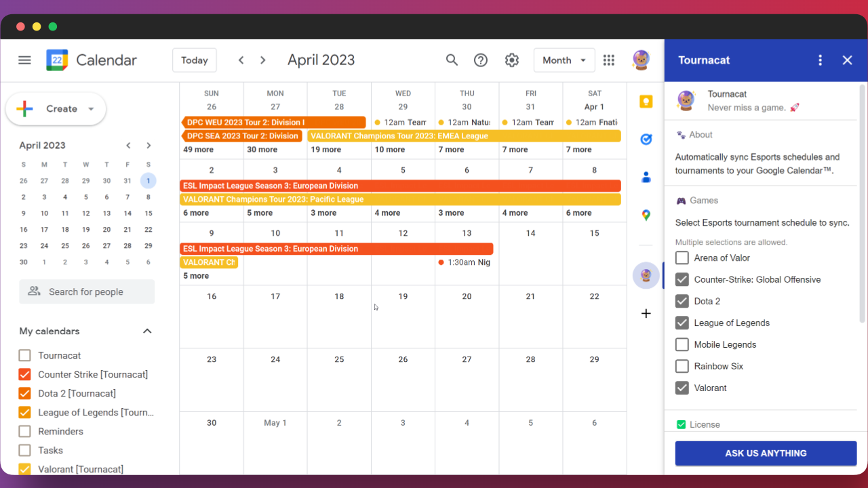
Task: Uncheck Valorant in Games list
Action: pos(682,388)
